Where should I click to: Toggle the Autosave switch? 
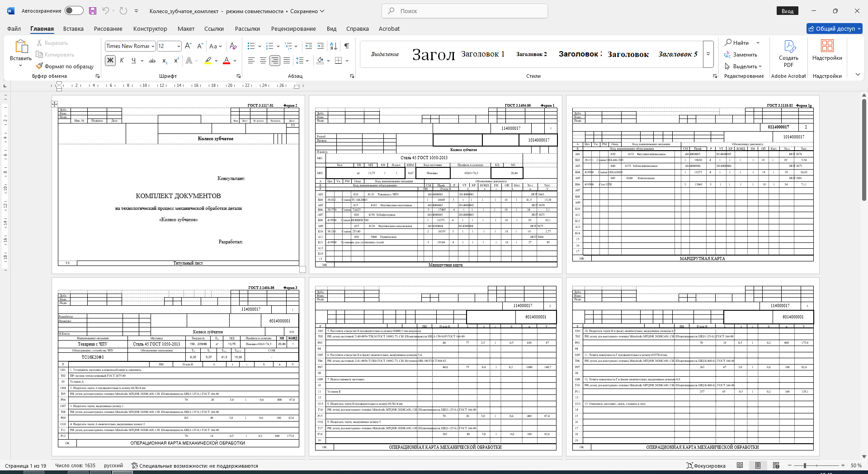click(x=74, y=10)
